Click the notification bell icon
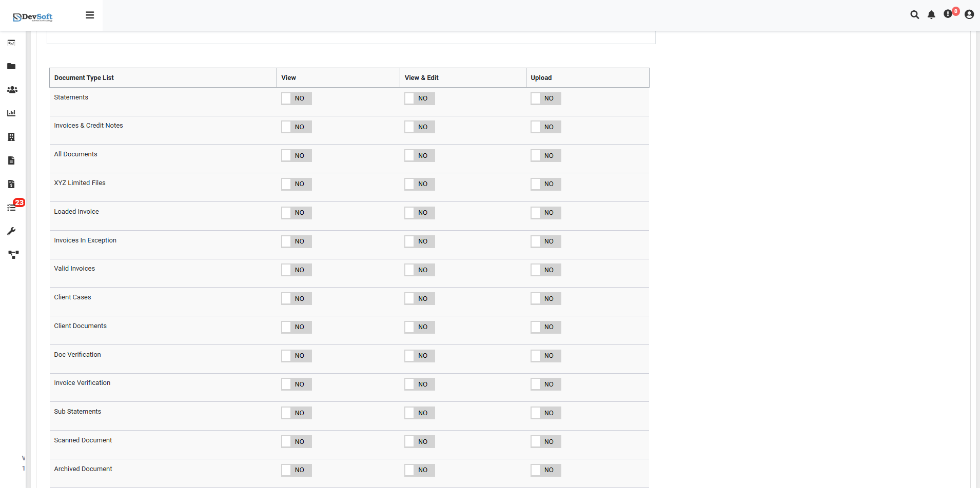The width and height of the screenshot is (980, 488). tap(931, 15)
